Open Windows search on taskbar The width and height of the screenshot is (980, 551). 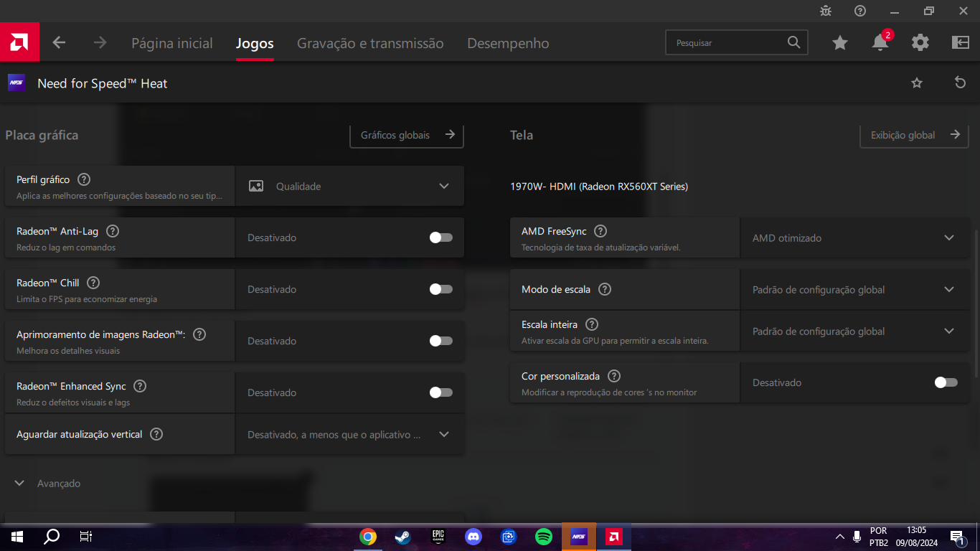click(52, 537)
